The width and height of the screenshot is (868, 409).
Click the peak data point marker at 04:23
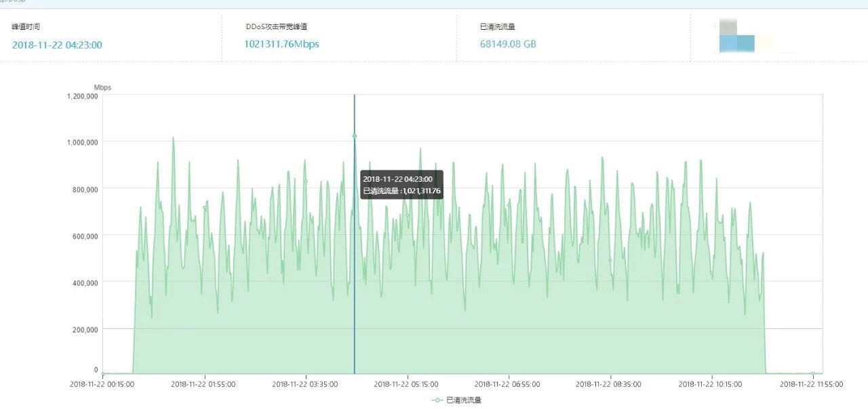(x=354, y=136)
